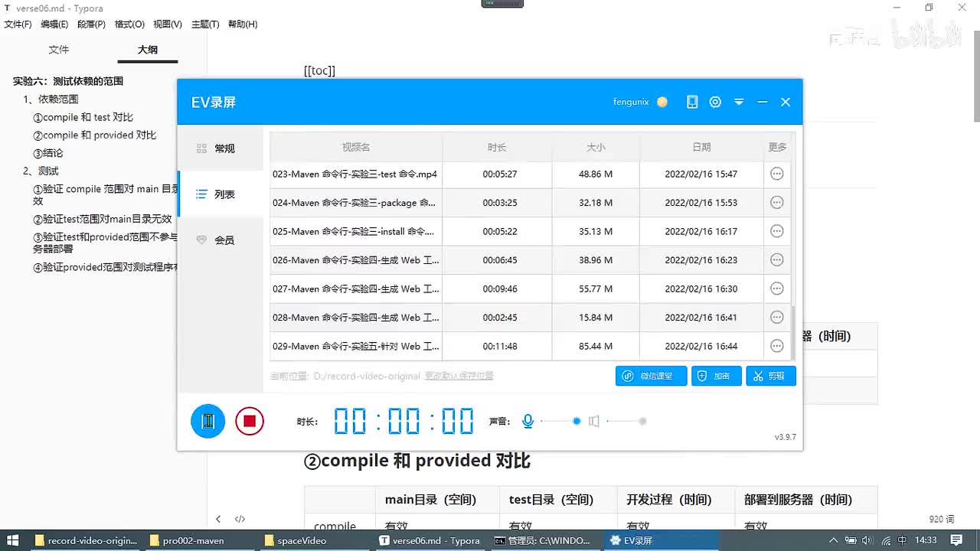This screenshot has height=551, width=980.
Task: Open Typora 视图(V) menu
Action: click(168, 24)
